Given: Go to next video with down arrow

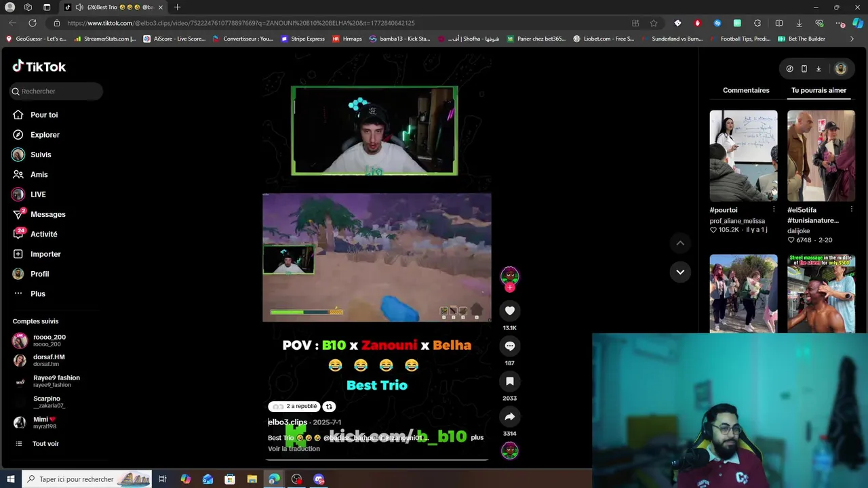Looking at the screenshot, I should coord(680,272).
